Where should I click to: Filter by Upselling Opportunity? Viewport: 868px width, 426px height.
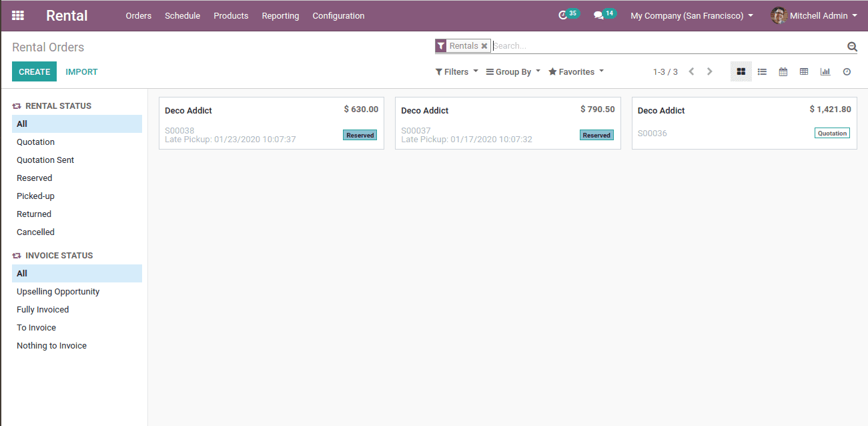(x=77, y=291)
